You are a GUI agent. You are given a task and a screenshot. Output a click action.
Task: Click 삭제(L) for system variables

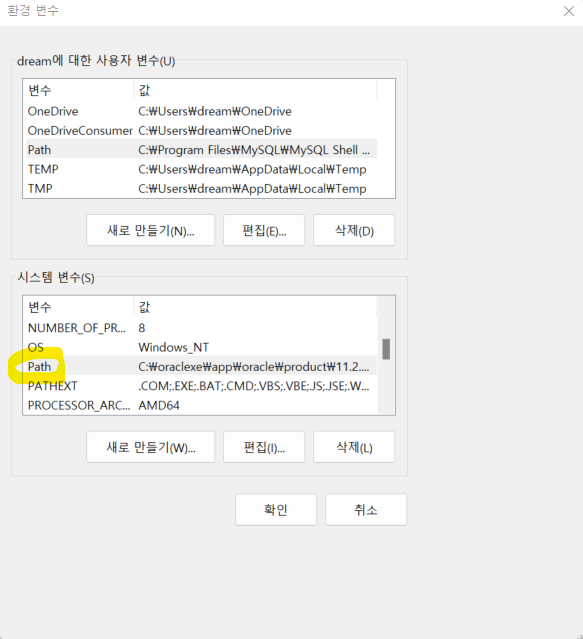pyautogui.click(x=354, y=447)
